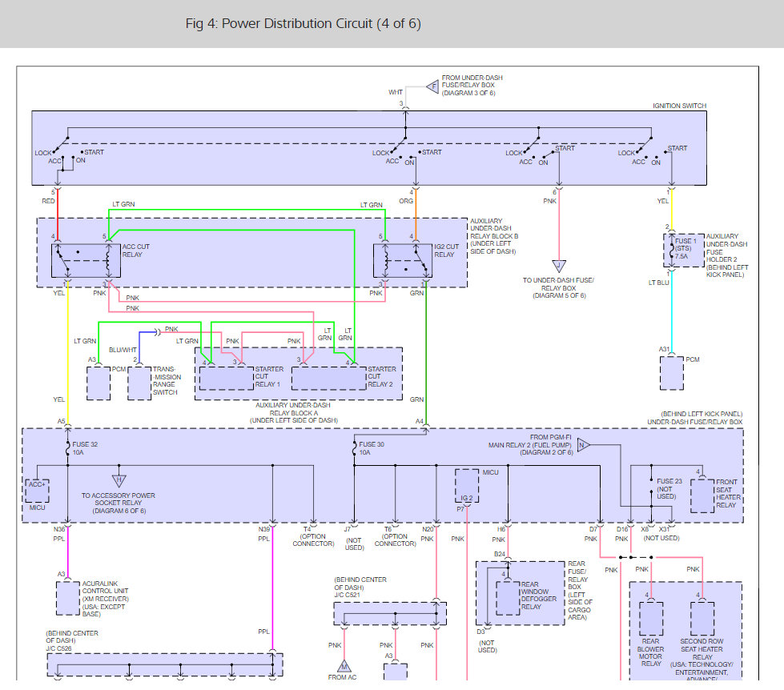Click the Fuse 1 (STS) 7.5A symbol
Viewport: 784px width, 690px height.
point(682,251)
